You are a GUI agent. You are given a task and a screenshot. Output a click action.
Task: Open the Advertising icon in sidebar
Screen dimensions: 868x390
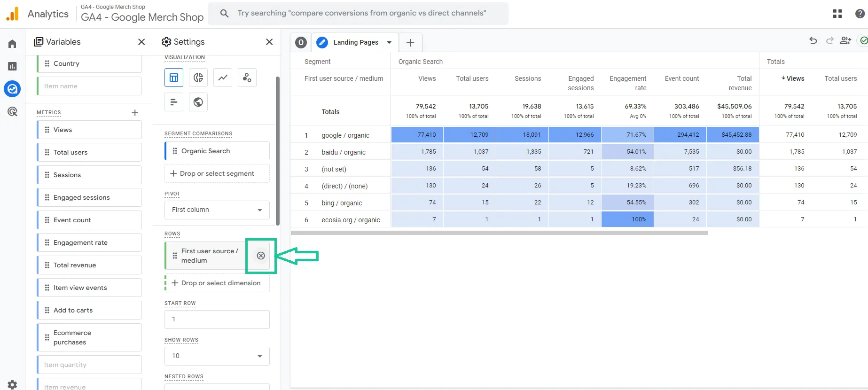(12, 111)
